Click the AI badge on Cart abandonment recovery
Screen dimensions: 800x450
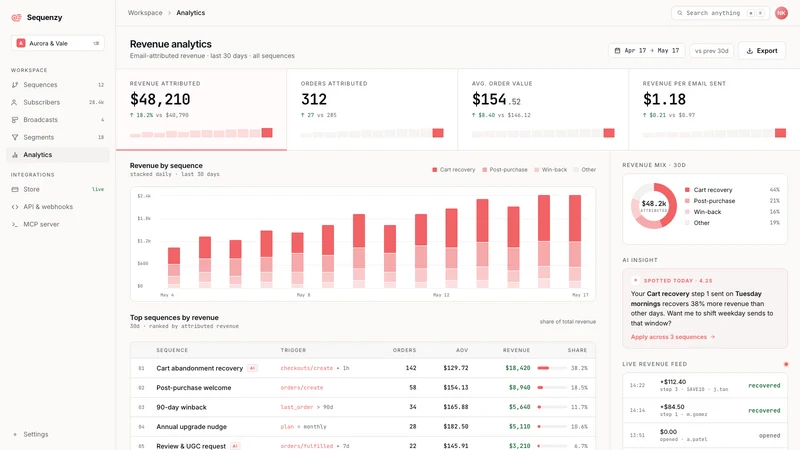coord(252,368)
